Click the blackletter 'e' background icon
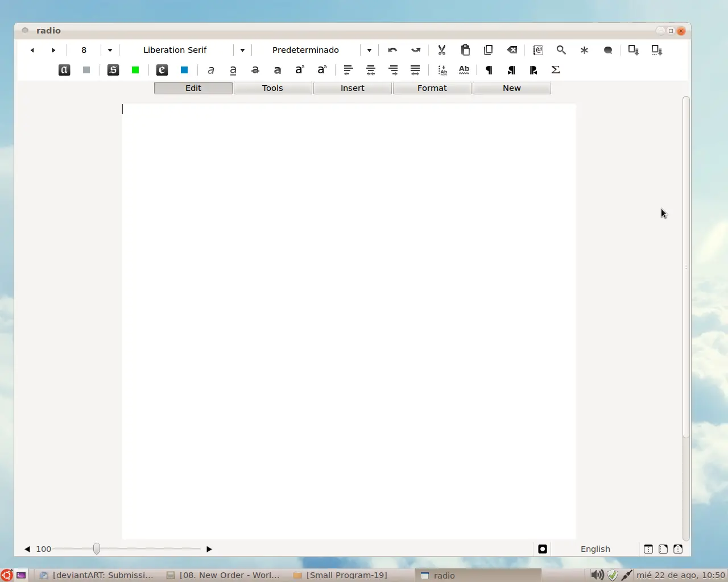This screenshot has height=582, width=728. pyautogui.click(x=162, y=70)
